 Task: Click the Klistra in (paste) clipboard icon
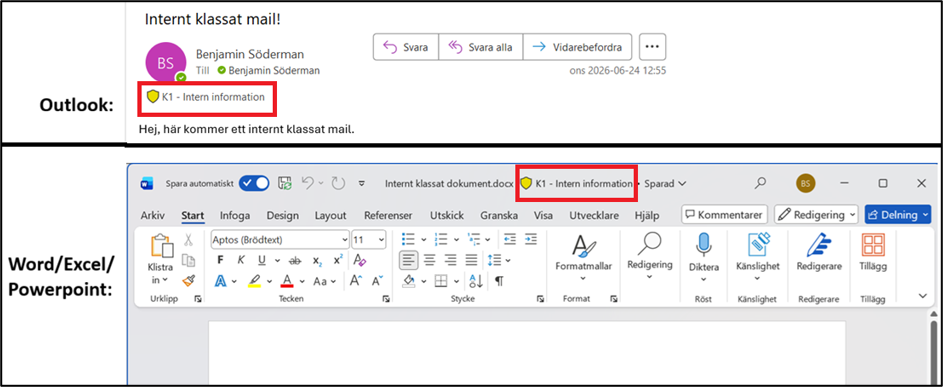(x=161, y=246)
